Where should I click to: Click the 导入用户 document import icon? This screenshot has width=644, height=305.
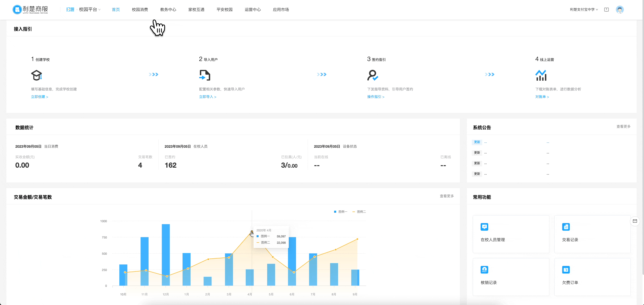pos(205,75)
